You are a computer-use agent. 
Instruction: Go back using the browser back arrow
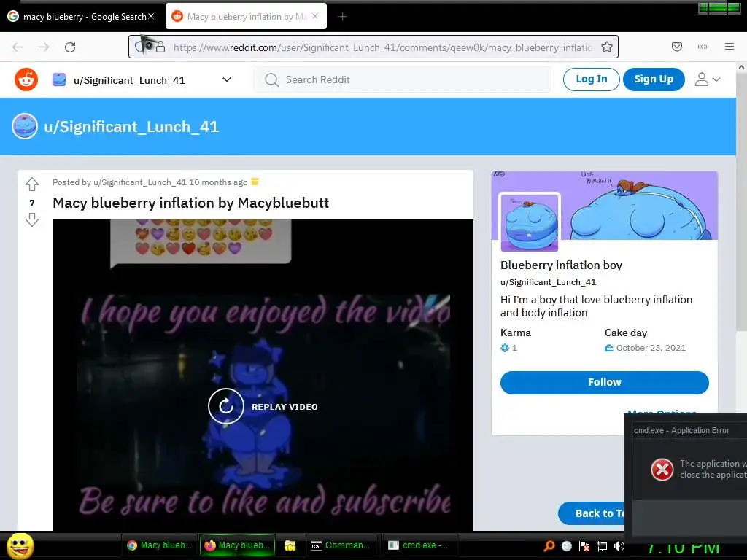[x=18, y=47]
